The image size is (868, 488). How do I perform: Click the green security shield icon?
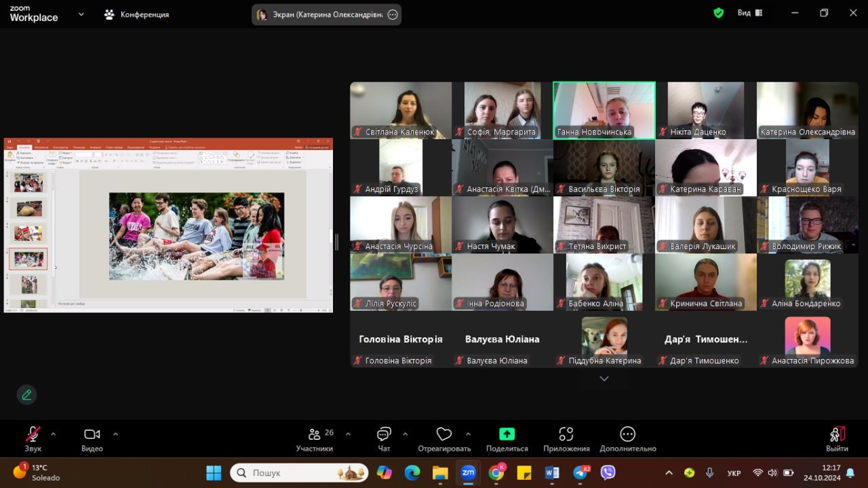(x=718, y=13)
